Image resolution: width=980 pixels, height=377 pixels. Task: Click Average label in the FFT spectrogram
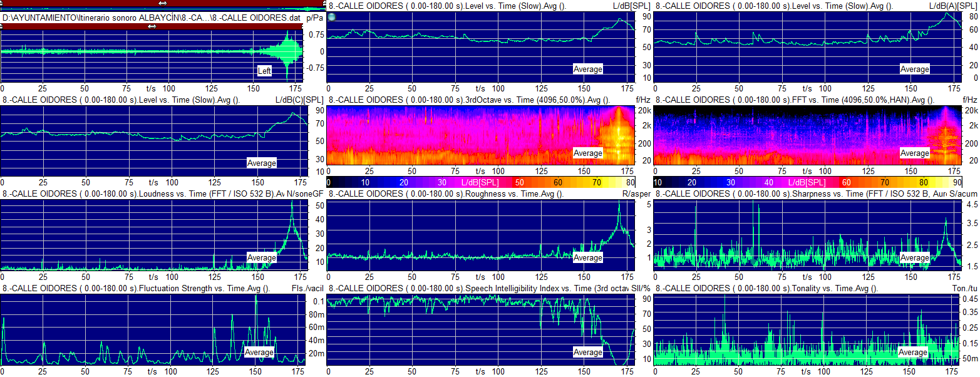point(915,153)
